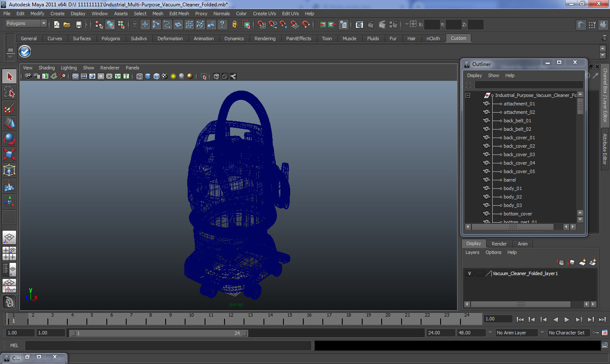Toggle the resolution gate icon
The height and width of the screenshot is (364, 610).
click(92, 76)
